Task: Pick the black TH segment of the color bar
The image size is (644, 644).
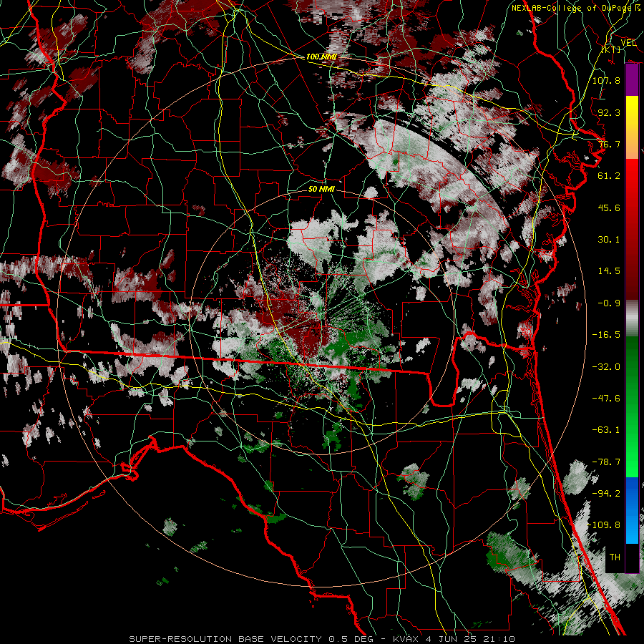Action: 632,557
